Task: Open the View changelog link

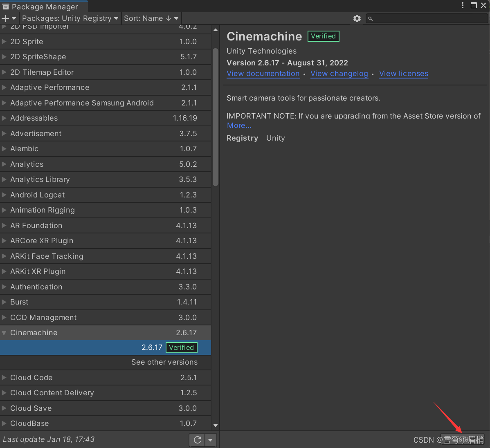Action: pos(339,74)
